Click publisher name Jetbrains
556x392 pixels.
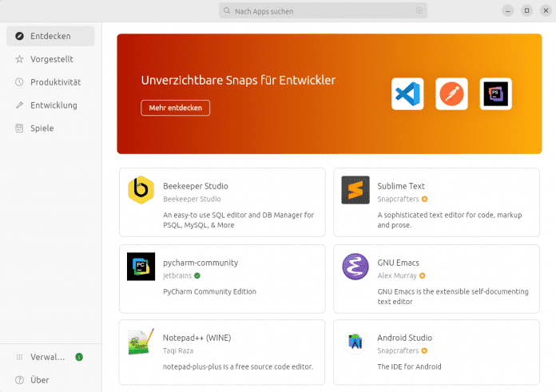(x=177, y=275)
